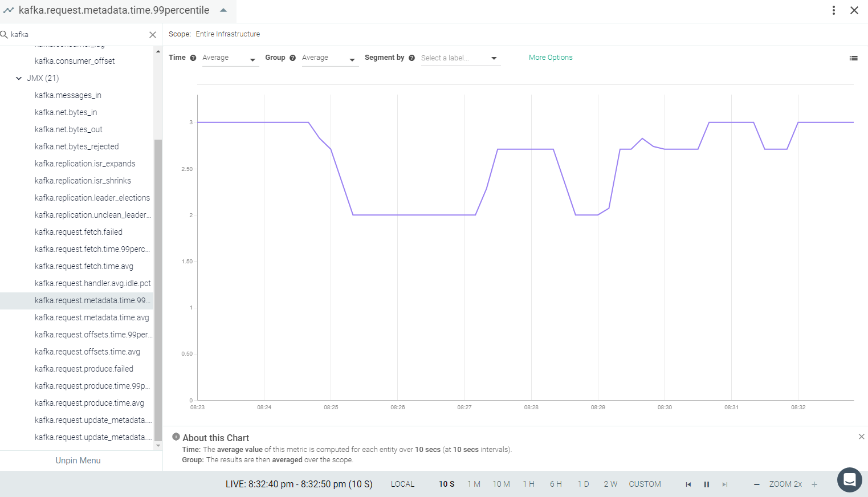Image resolution: width=868 pixels, height=497 pixels.
Task: Expand the metric title dropdown arrow
Action: tap(223, 10)
